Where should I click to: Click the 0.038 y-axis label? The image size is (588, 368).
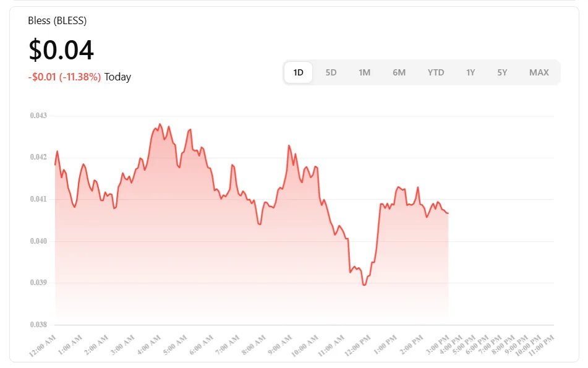[x=38, y=325]
